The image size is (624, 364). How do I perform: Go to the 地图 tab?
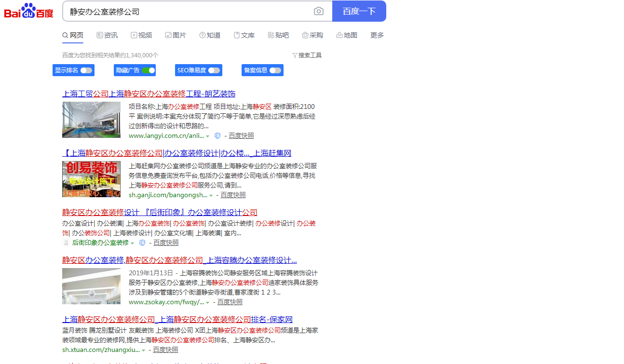347,35
